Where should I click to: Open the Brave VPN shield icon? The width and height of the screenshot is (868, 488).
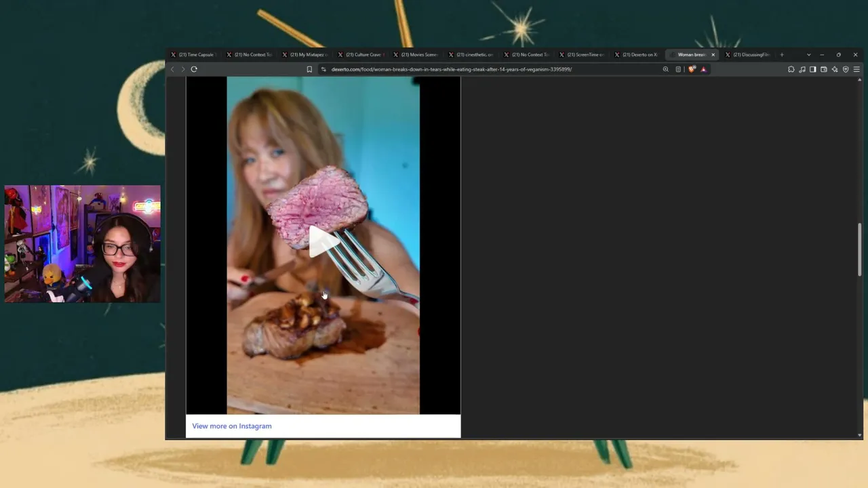pos(846,69)
